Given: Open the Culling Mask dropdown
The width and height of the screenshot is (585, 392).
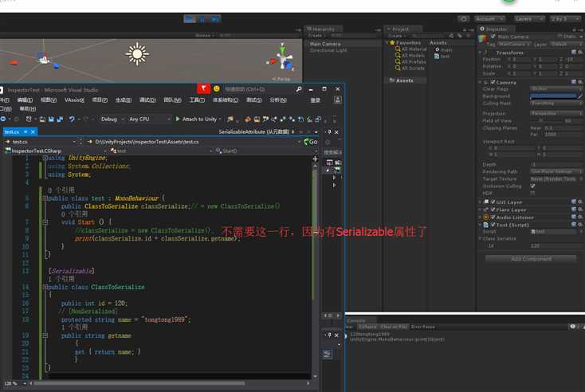Looking at the screenshot, I should pos(556,104).
